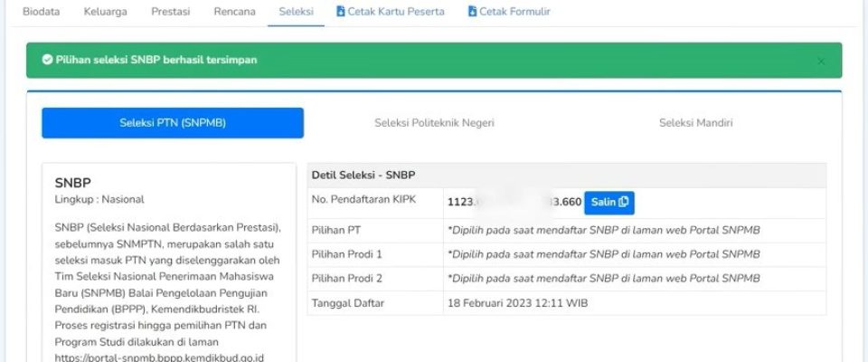Screen dimensions: 868x362
Task: Click the date '18 Februari 2023 12:11 WIB'
Action: [517, 303]
